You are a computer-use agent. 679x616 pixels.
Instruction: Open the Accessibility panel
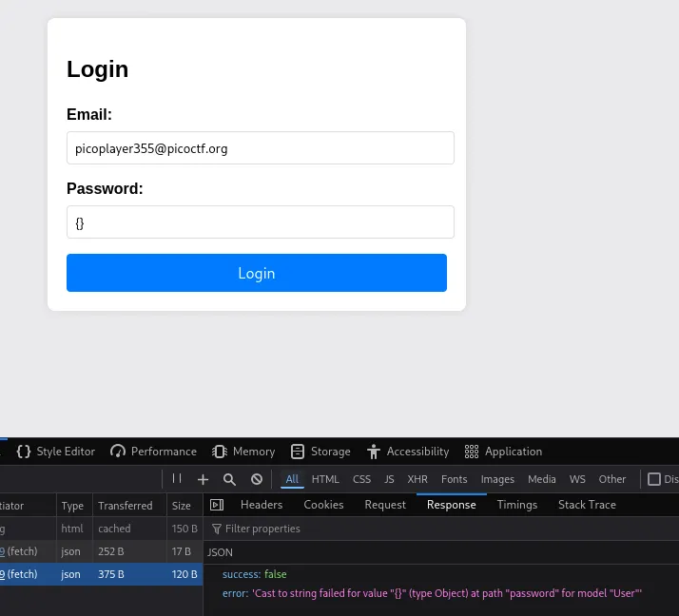(x=408, y=452)
